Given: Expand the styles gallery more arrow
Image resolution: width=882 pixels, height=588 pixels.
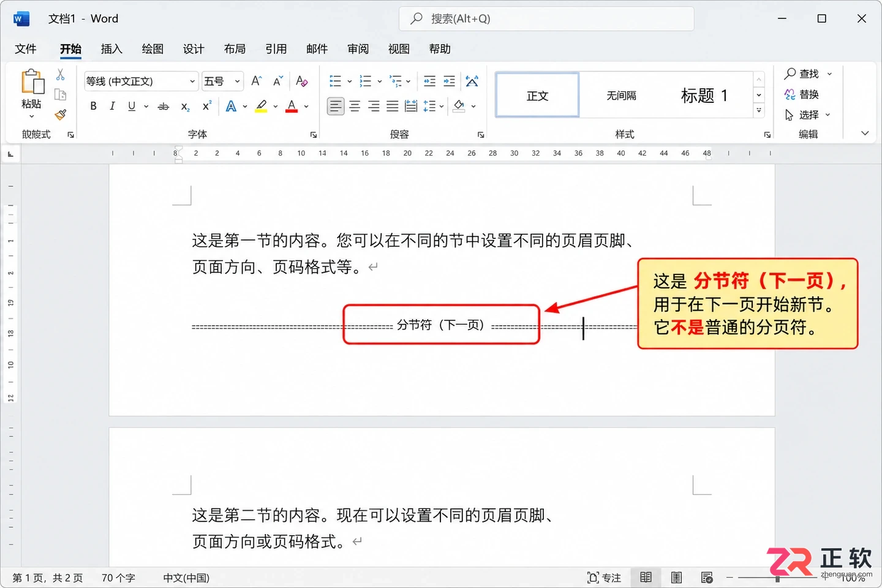Looking at the screenshot, I should pos(759,111).
